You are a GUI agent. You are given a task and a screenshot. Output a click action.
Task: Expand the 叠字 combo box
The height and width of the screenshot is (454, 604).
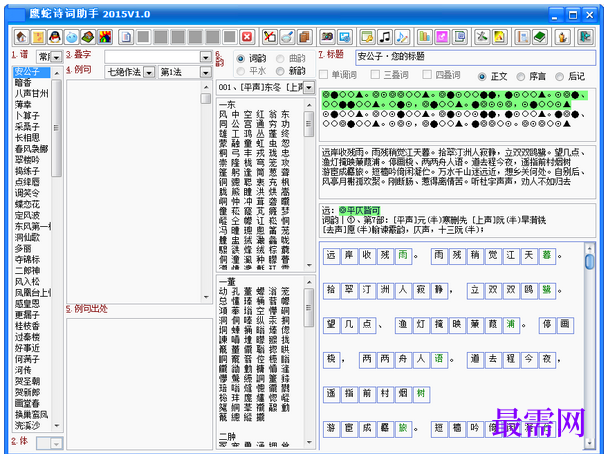click(206, 57)
